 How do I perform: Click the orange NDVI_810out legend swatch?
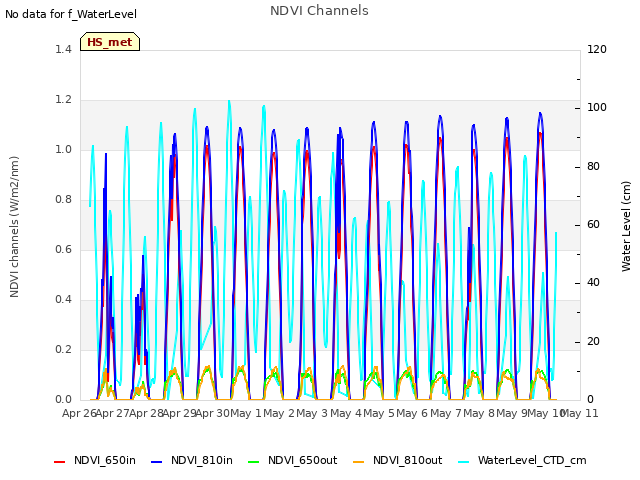coord(358,461)
